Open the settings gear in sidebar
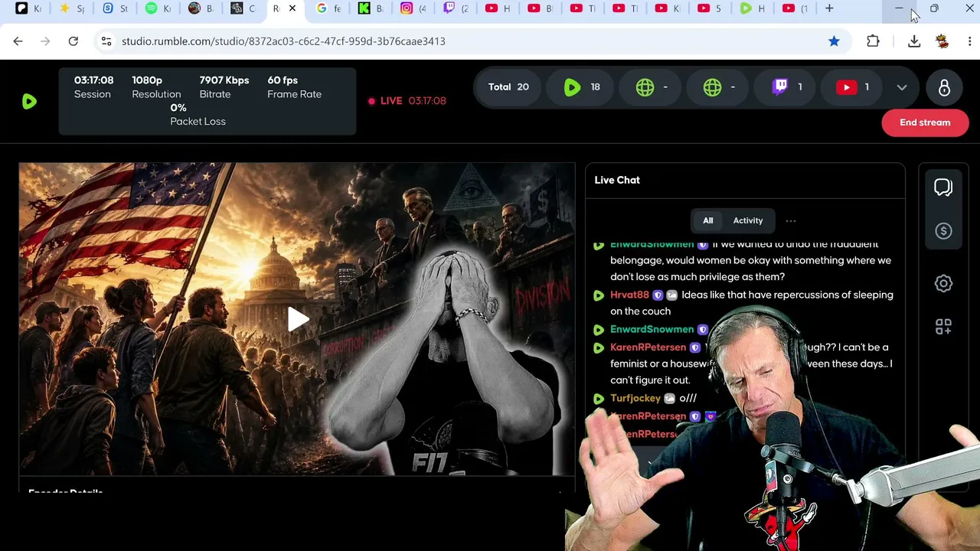Viewport: 980px width, 551px height. pos(943,284)
